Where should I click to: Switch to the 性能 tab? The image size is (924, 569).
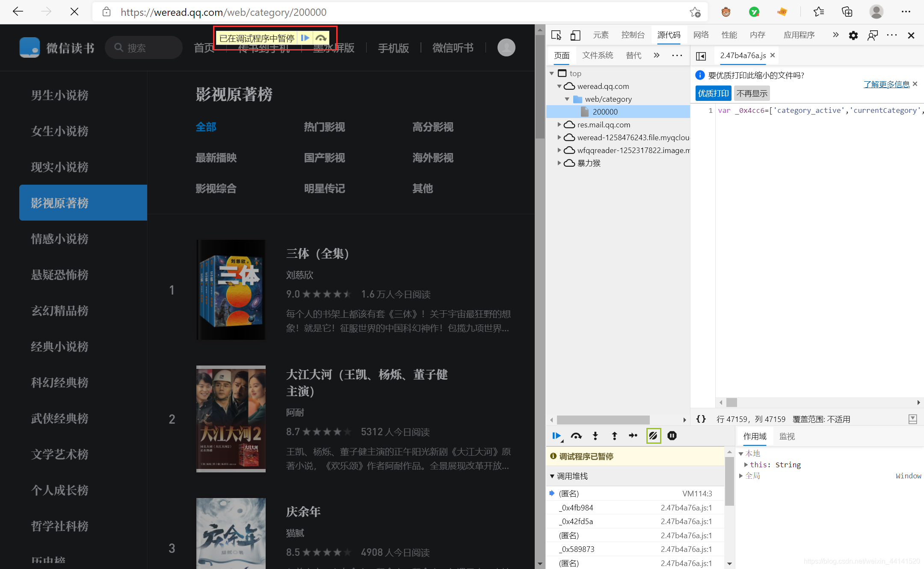point(729,35)
